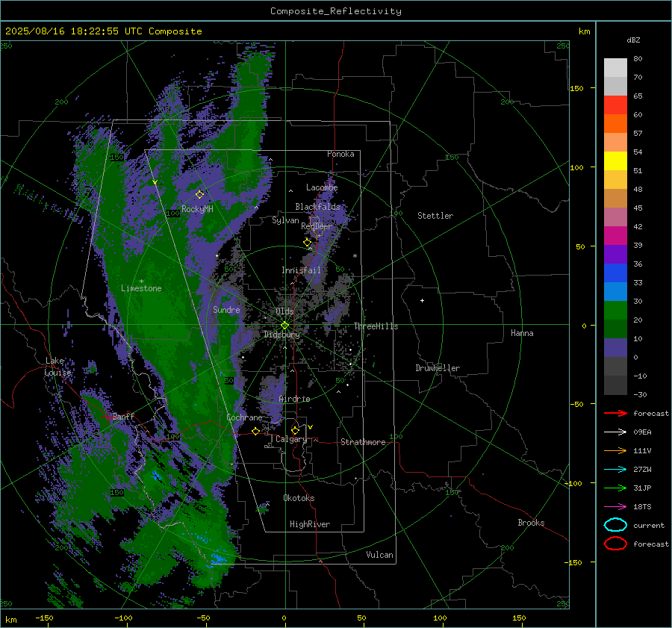Screen dimensions: 672x628
Task: Click the white plus marker west of Hanna
Action: pyautogui.click(x=422, y=300)
